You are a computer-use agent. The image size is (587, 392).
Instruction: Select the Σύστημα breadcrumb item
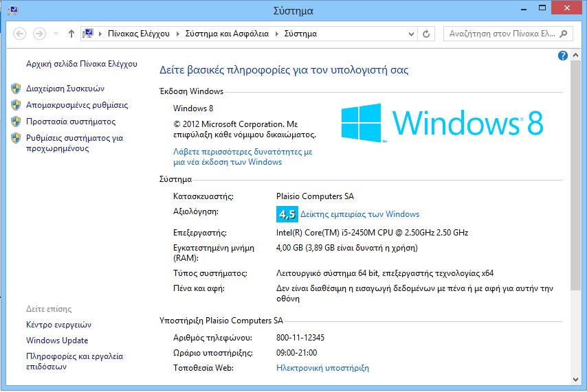[300, 34]
